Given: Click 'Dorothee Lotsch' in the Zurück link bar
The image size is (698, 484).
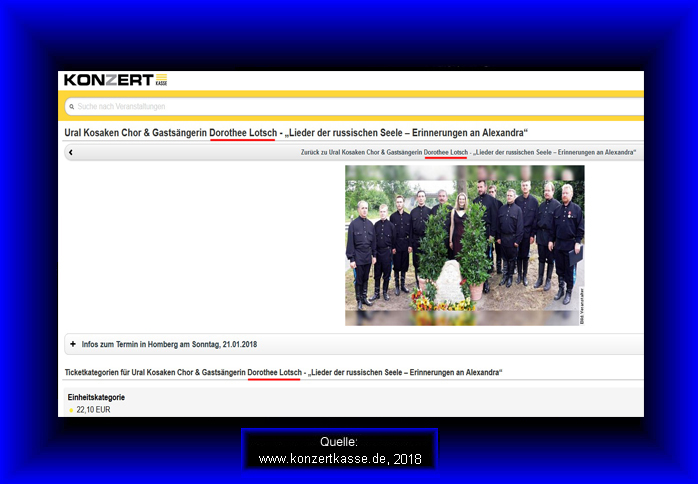Looking at the screenshot, I should click(x=446, y=153).
